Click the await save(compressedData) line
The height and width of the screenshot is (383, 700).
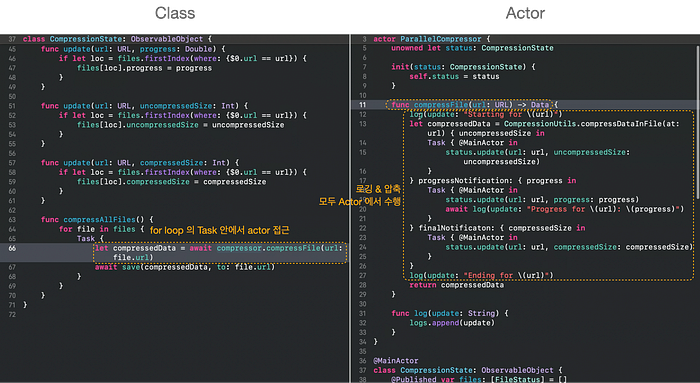184,267
